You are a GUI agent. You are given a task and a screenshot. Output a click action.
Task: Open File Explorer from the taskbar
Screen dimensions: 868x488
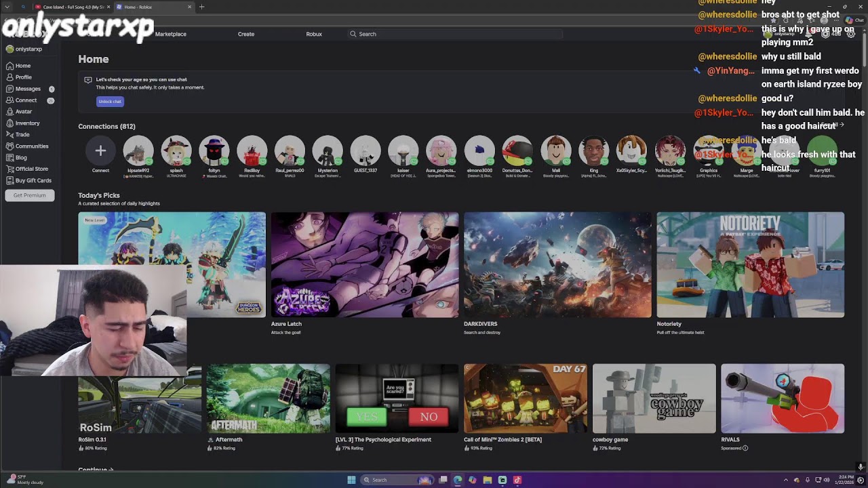point(487,480)
